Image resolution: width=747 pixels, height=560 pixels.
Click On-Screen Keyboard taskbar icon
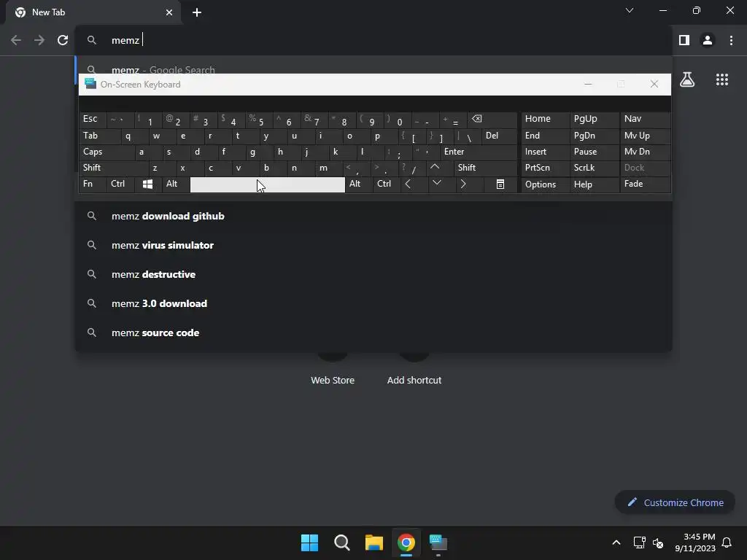coord(438,542)
